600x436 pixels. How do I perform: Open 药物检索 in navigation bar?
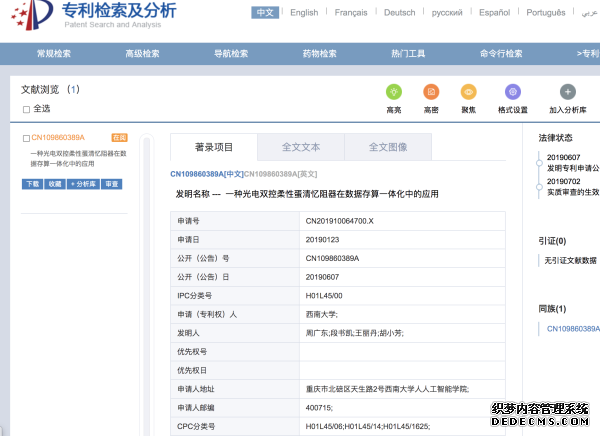pos(320,54)
